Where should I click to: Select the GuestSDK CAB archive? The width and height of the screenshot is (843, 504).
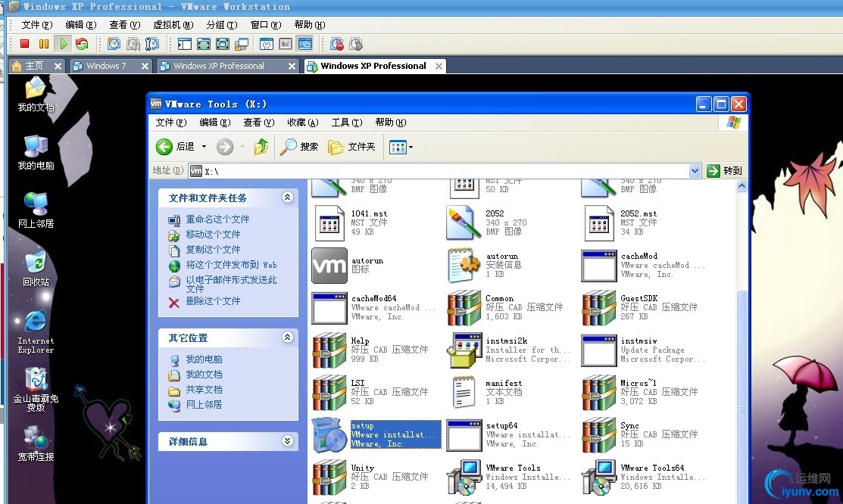point(640,307)
